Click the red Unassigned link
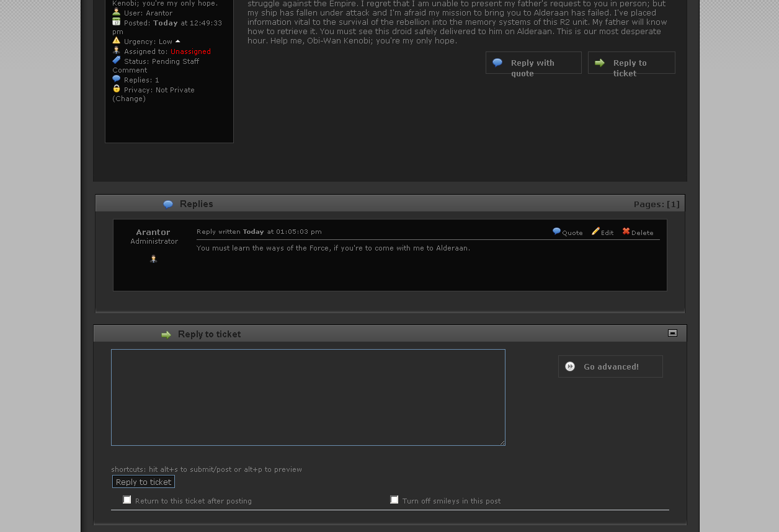779x532 pixels. pos(190,51)
